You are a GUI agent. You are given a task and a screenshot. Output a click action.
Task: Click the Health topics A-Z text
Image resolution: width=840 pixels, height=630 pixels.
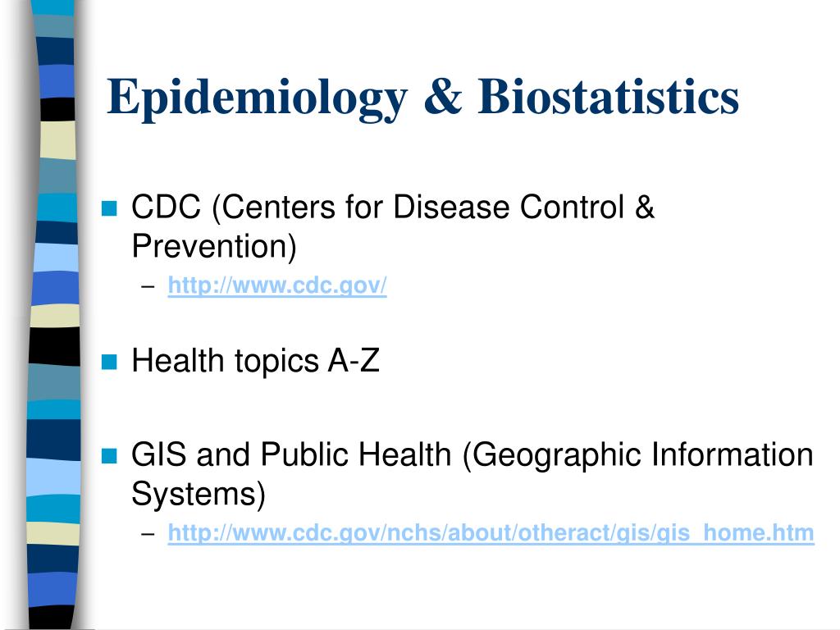click(x=256, y=362)
